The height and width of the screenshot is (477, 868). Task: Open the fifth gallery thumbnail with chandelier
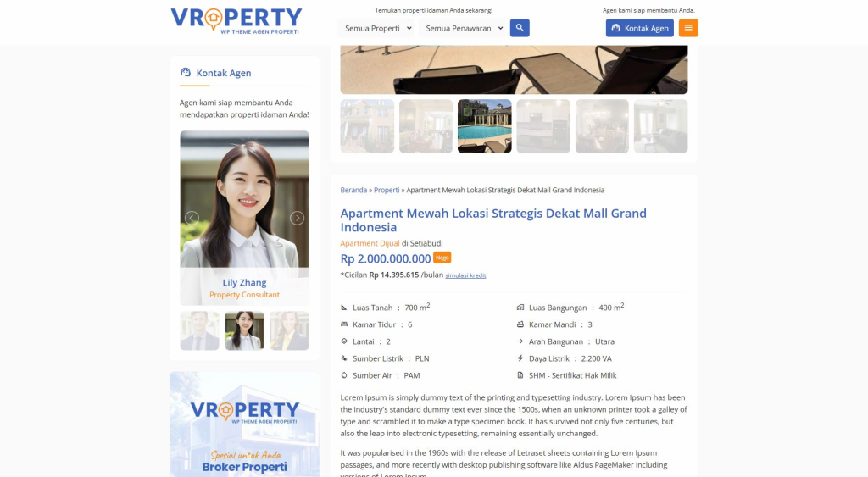click(602, 126)
